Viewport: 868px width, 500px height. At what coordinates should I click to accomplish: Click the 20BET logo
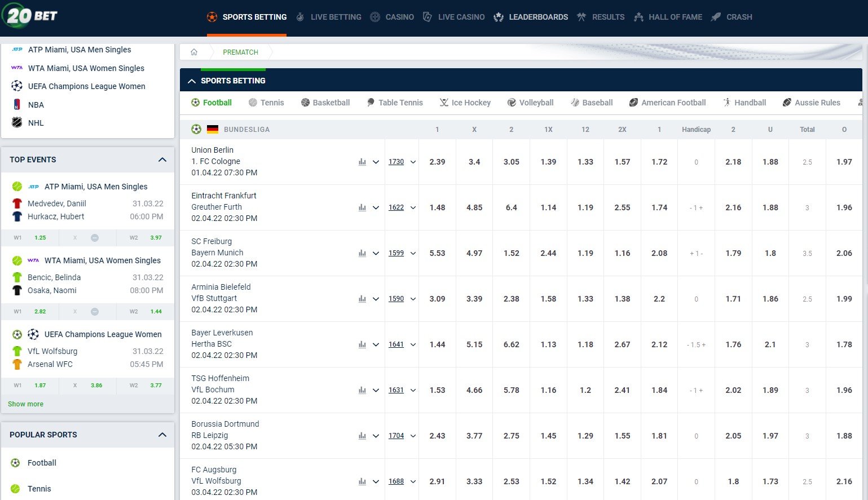30,16
